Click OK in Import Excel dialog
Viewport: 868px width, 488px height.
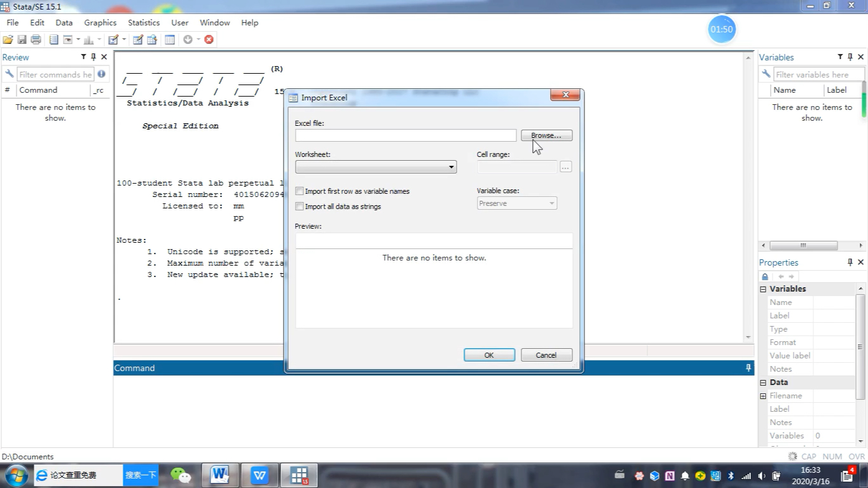tap(489, 355)
